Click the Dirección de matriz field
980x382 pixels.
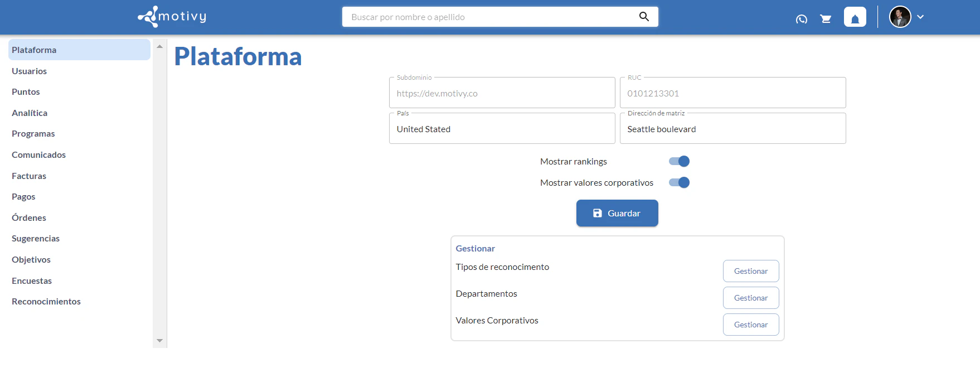click(733, 128)
